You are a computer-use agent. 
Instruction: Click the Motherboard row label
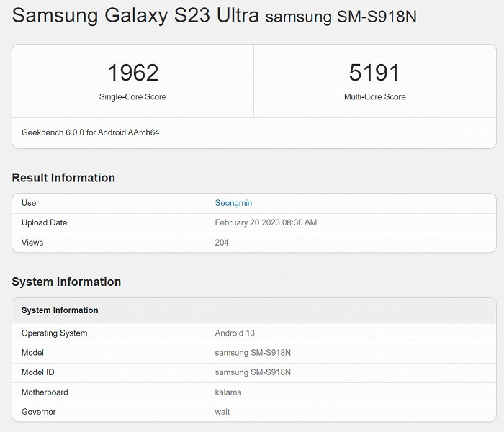coord(45,392)
